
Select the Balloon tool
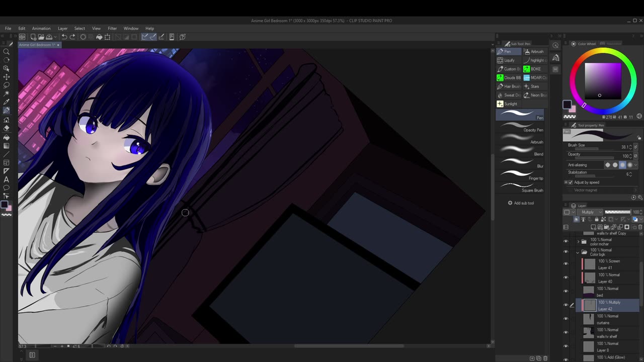[7, 188]
